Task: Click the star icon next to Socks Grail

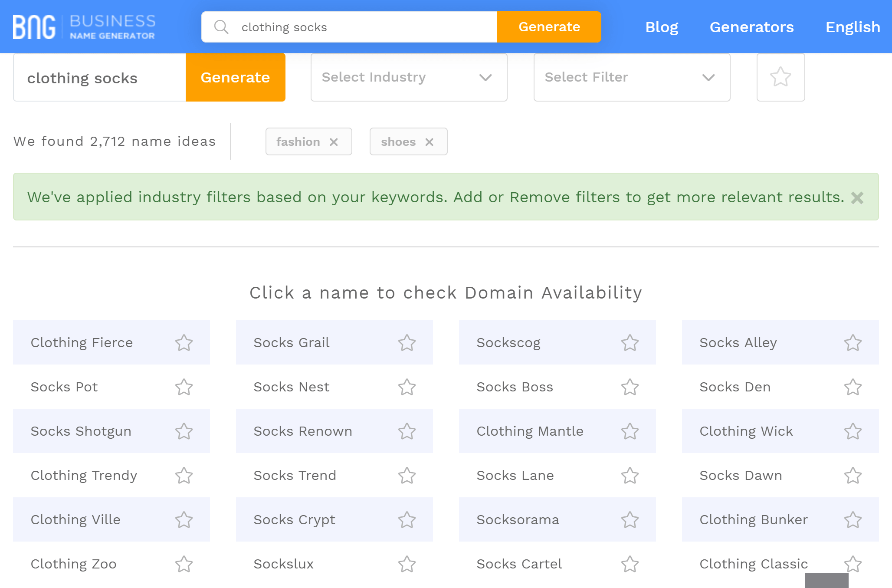Action: tap(407, 342)
